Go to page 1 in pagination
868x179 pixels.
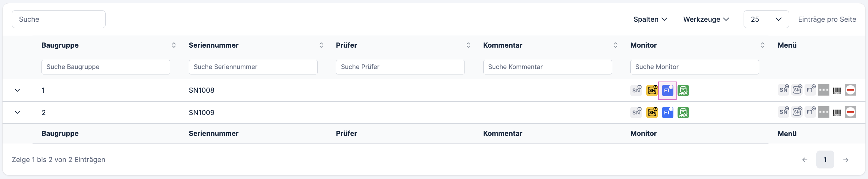(825, 160)
